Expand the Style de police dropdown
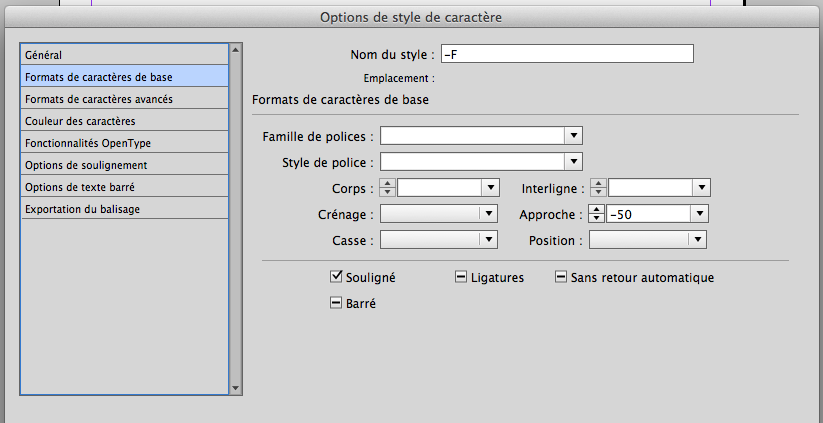823x423 pixels. pos(573,162)
